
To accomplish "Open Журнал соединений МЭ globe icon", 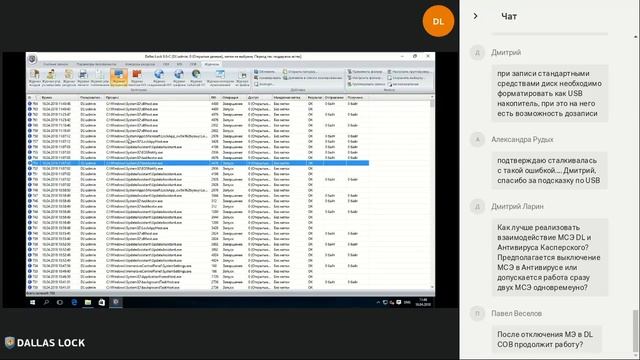I will 159,78.
